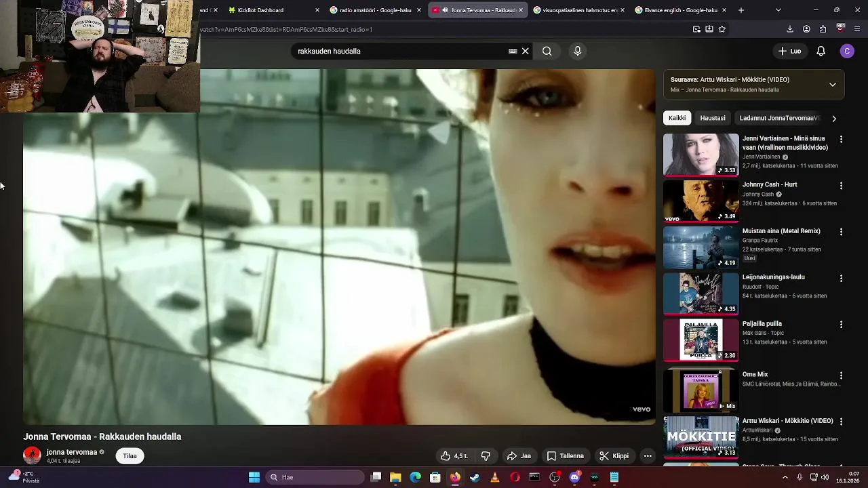Open jonna tervomaa channel avatar
This screenshot has width=868, height=488.
pyautogui.click(x=32, y=455)
